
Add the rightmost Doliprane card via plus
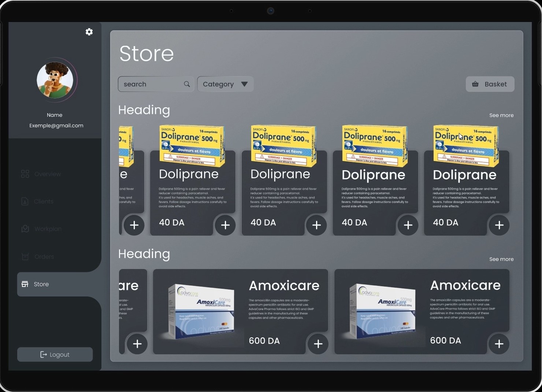[x=499, y=225]
